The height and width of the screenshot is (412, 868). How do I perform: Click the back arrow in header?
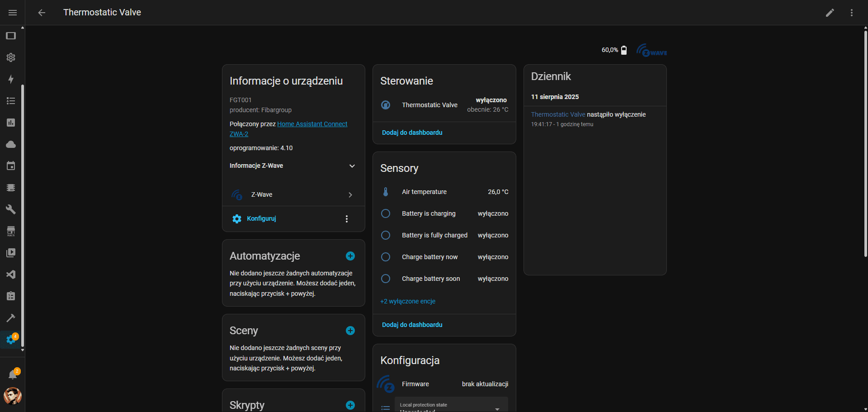point(42,13)
